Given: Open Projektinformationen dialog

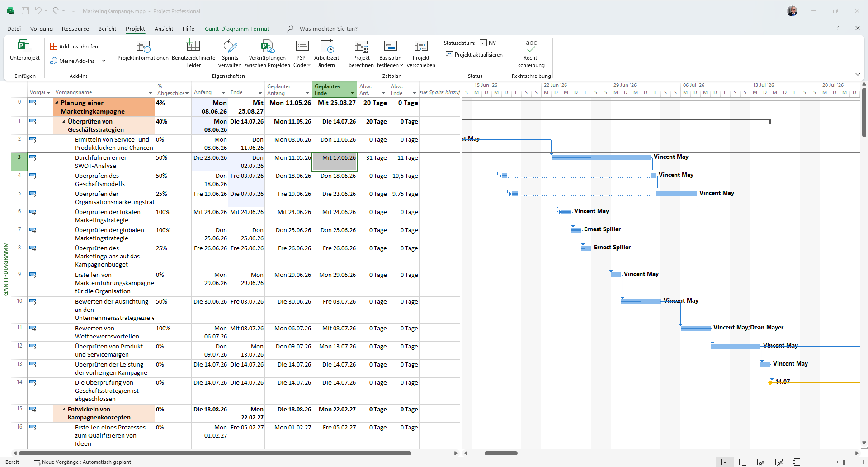Looking at the screenshot, I should tap(143, 50).
